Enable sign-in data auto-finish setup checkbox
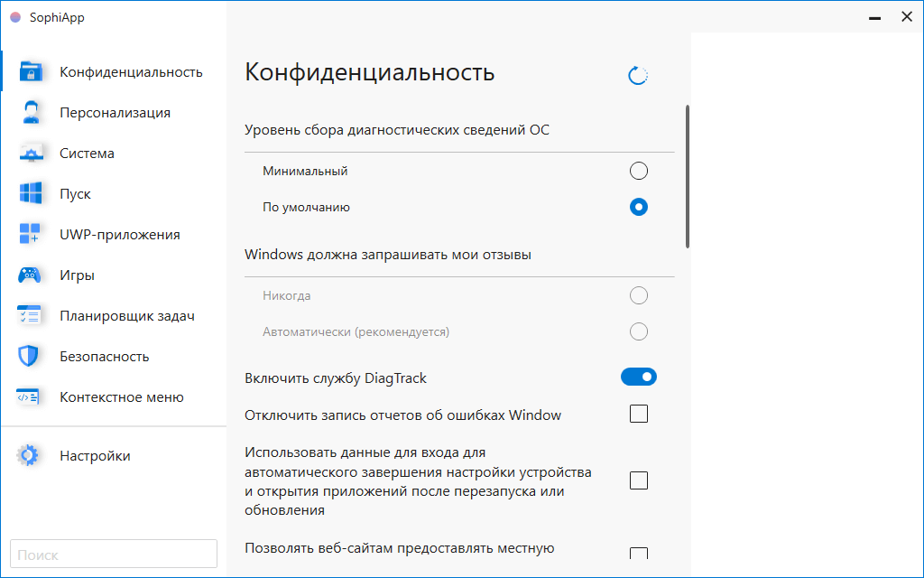Screen dimensions: 924x578 click(639, 480)
